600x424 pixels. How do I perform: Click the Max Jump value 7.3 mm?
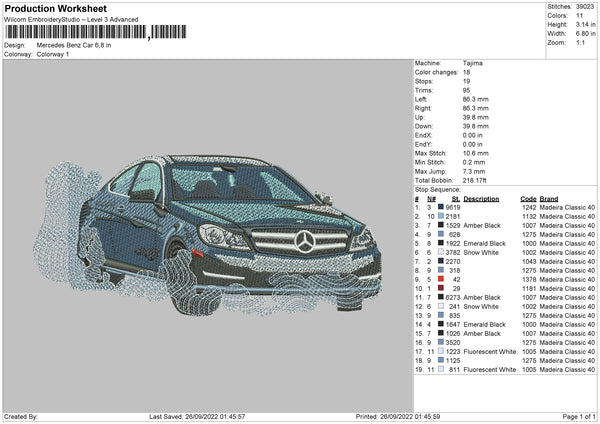474,172
